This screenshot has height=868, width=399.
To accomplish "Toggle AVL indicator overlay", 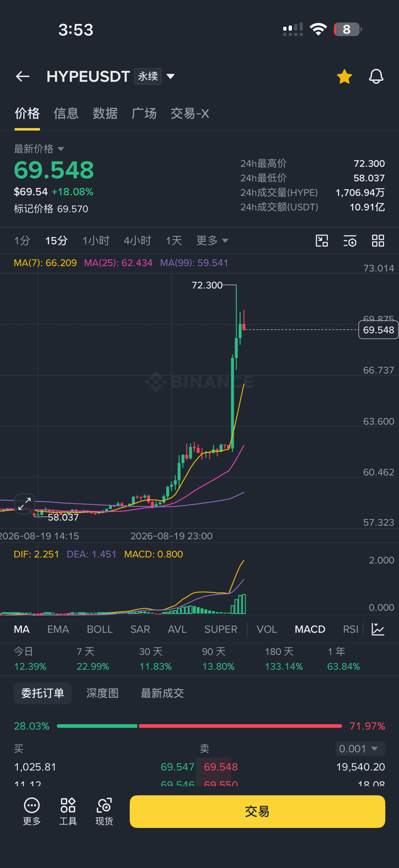I will (177, 629).
